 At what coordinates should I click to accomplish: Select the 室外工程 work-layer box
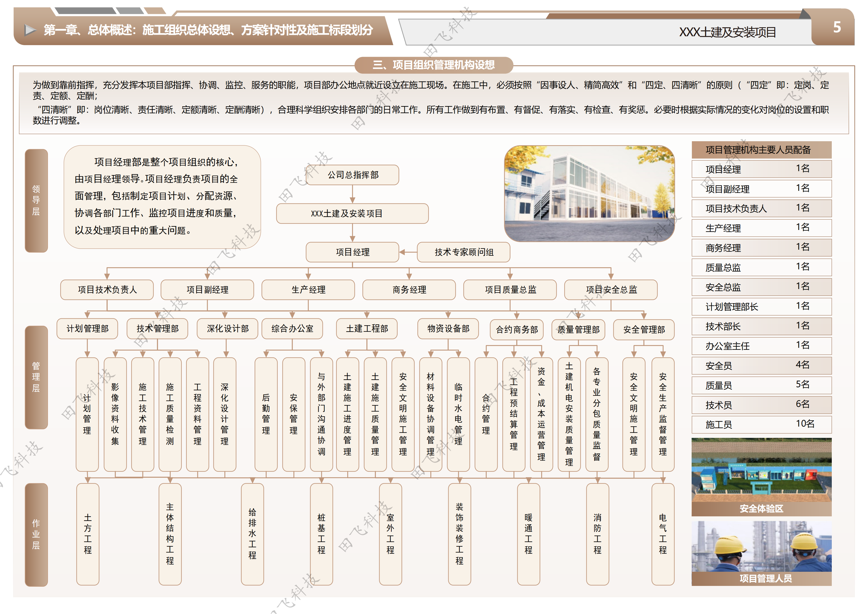point(391,534)
